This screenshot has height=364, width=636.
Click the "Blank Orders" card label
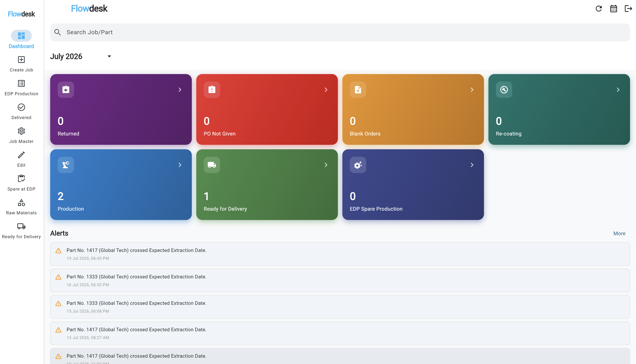pos(365,134)
